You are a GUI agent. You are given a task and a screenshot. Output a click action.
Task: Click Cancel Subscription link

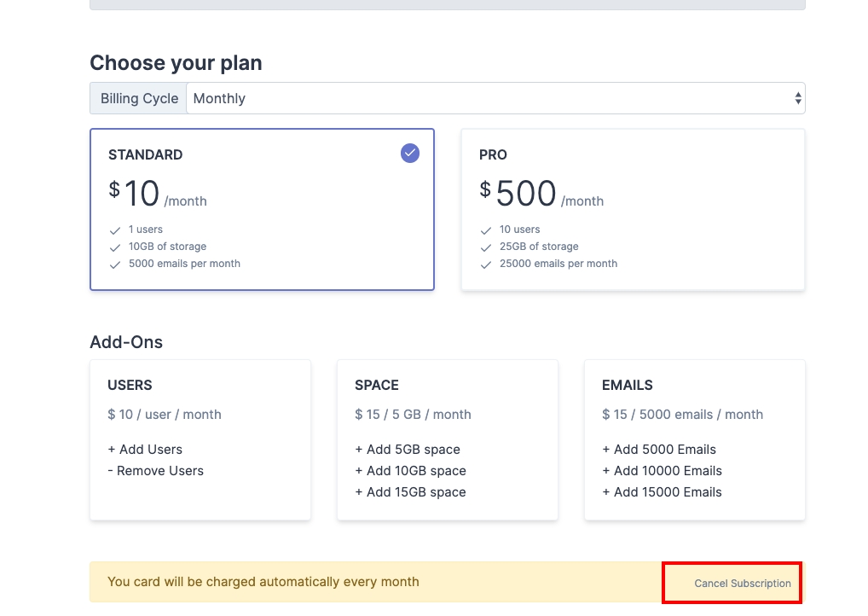743,584
